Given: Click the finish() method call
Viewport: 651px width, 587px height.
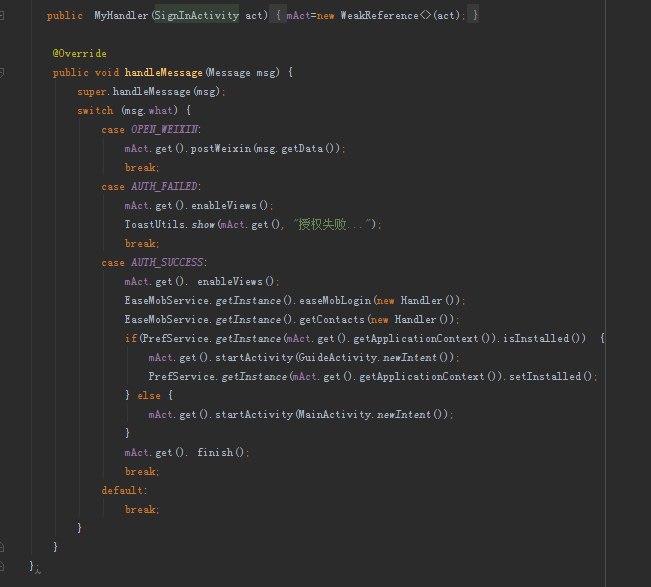Looking at the screenshot, I should click(x=221, y=452).
